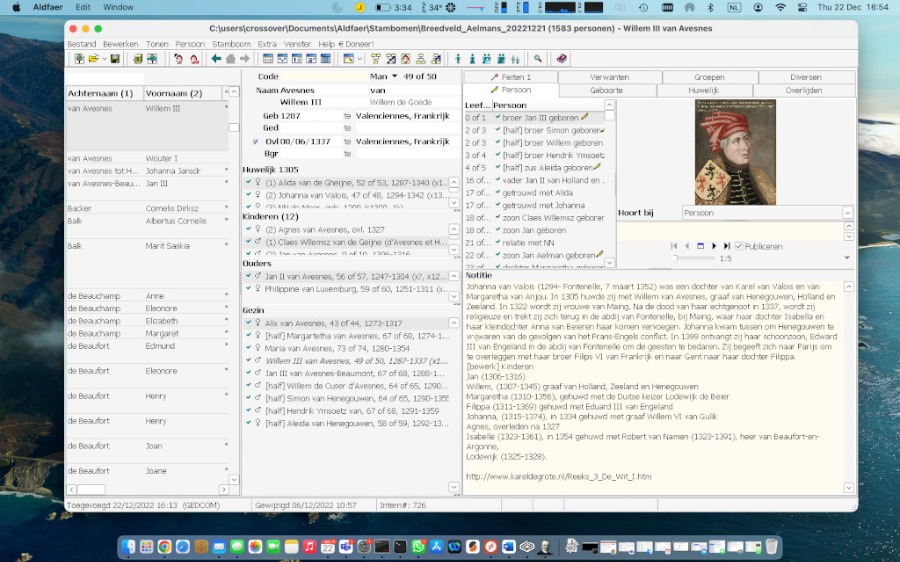The width and height of the screenshot is (900, 562).
Task: Go to next media item arrow
Action: click(x=714, y=246)
